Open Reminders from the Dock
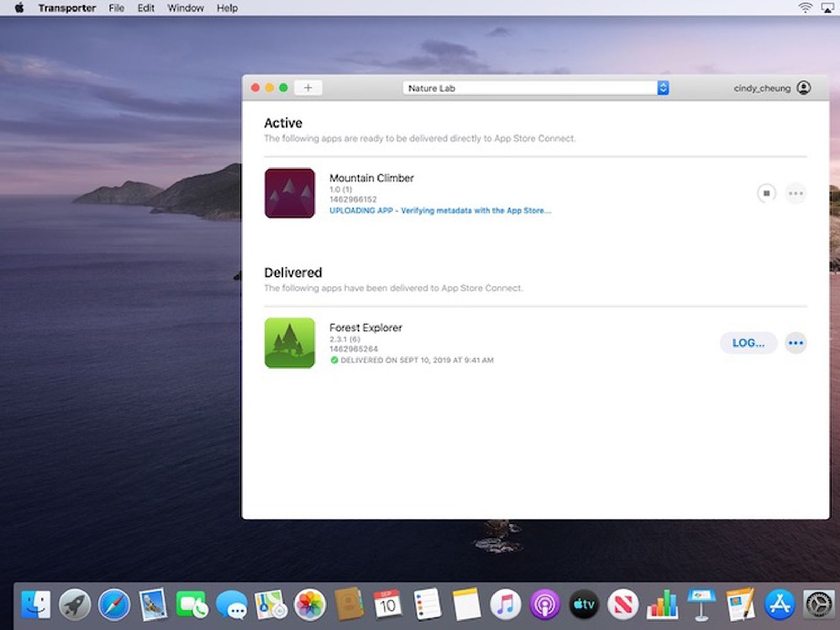 [427, 604]
